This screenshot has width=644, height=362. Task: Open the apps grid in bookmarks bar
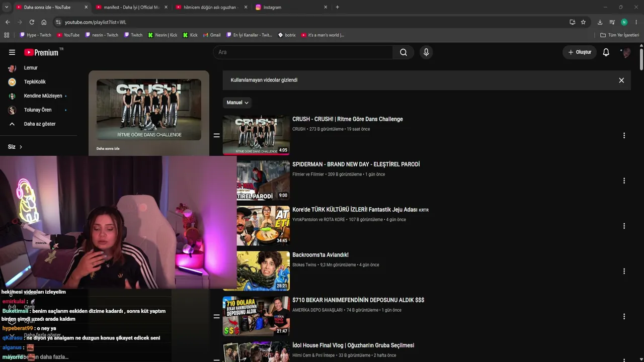coord(7,35)
